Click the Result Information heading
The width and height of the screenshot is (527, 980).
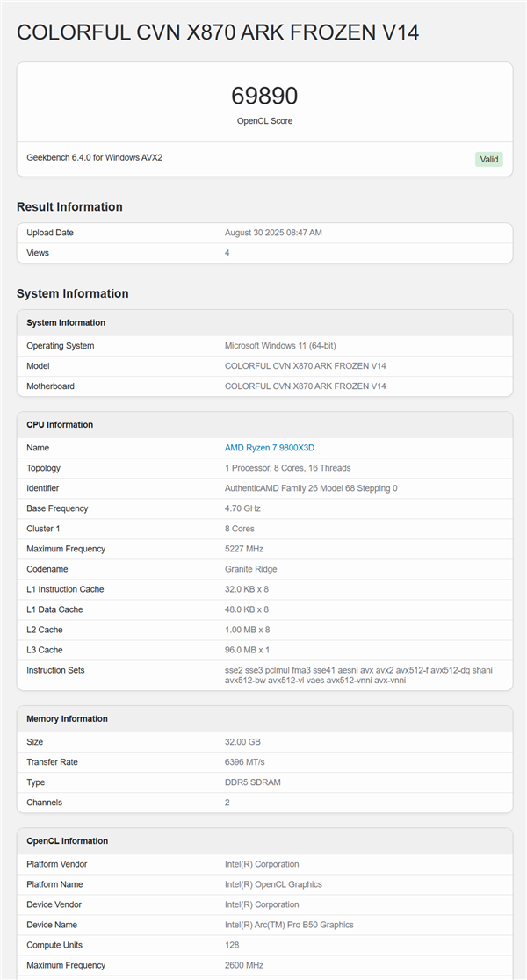(69, 207)
